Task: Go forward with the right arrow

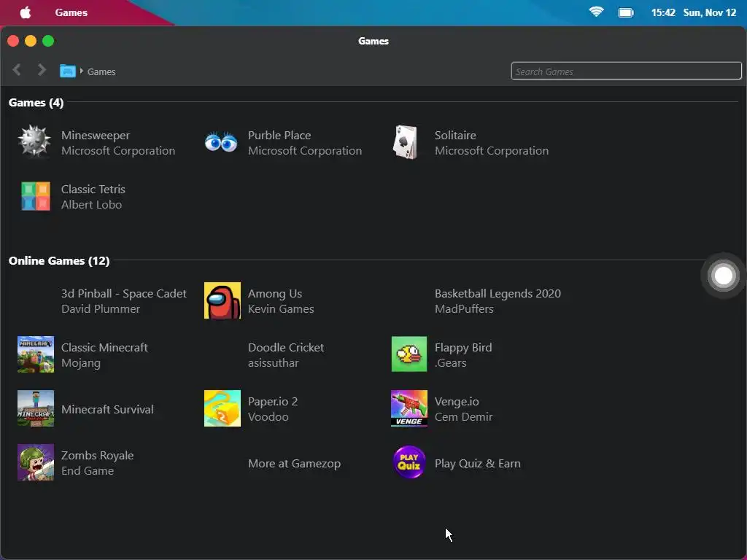Action: 42,70
